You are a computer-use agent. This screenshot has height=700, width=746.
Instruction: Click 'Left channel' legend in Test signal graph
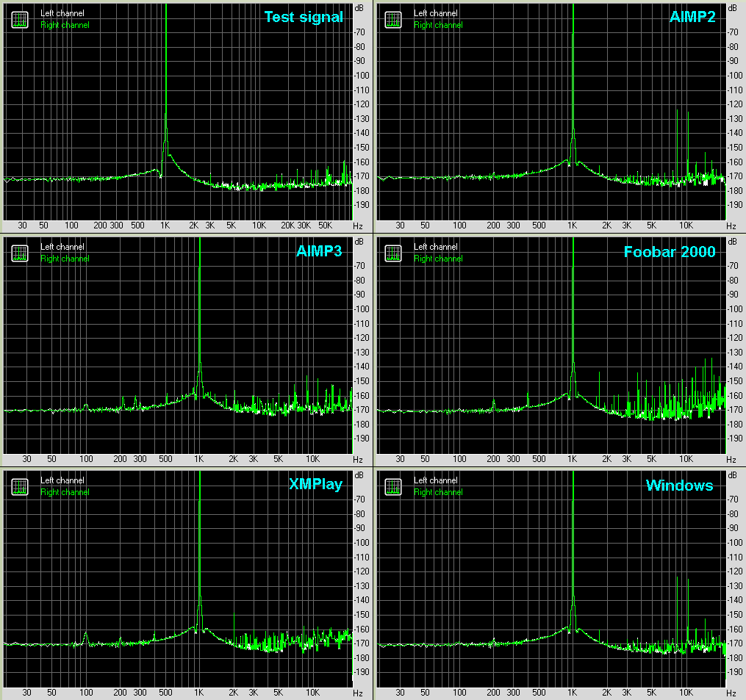[x=62, y=13]
